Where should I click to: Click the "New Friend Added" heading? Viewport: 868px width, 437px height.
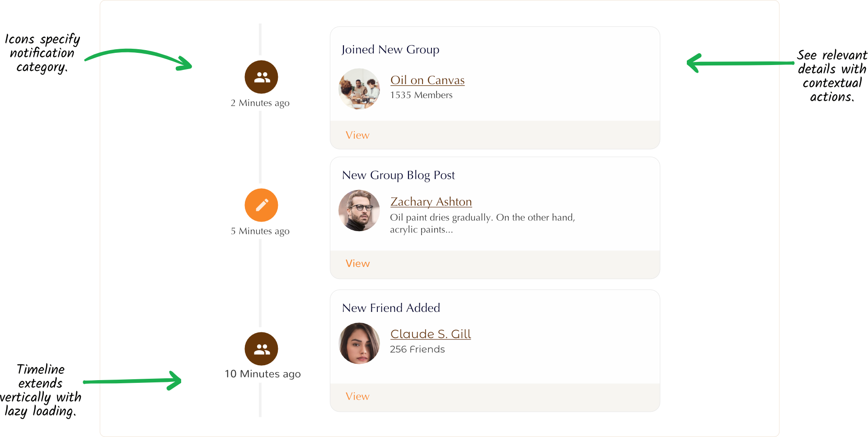(391, 308)
